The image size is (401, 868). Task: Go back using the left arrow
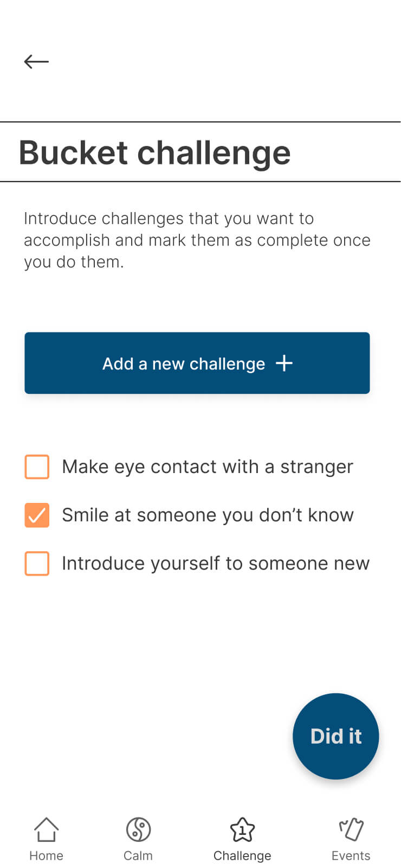point(36,62)
